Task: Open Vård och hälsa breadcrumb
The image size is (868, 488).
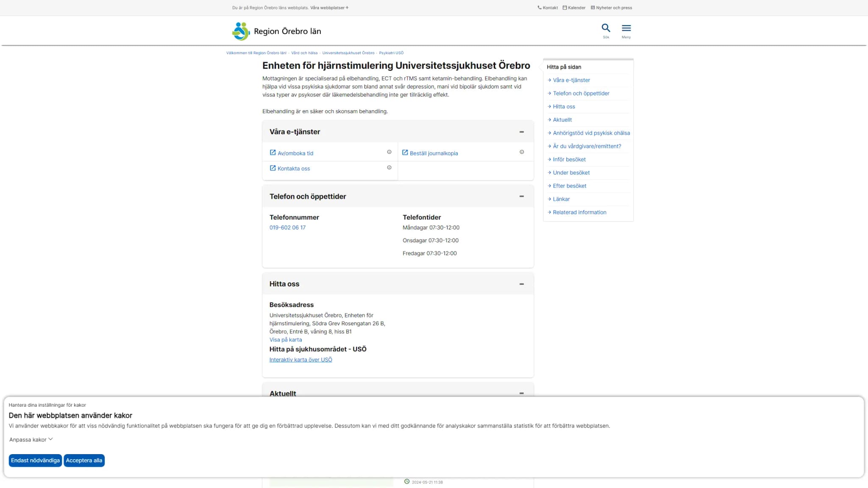Action: (304, 53)
